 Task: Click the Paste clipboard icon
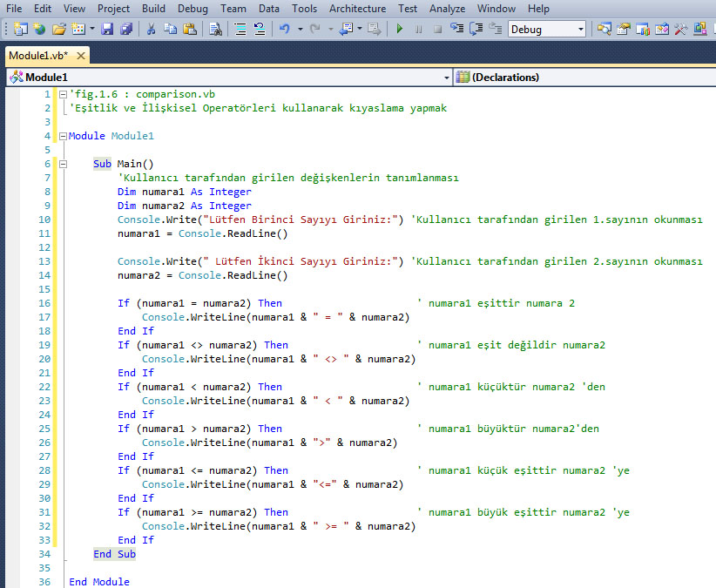coord(190,30)
